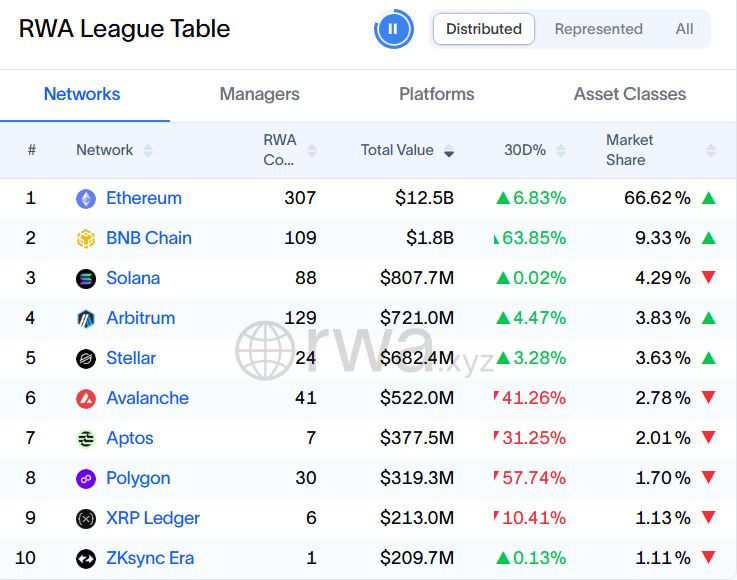Click Ethereum's market share 66.62%
The width and height of the screenshot is (737, 580).
658,198
